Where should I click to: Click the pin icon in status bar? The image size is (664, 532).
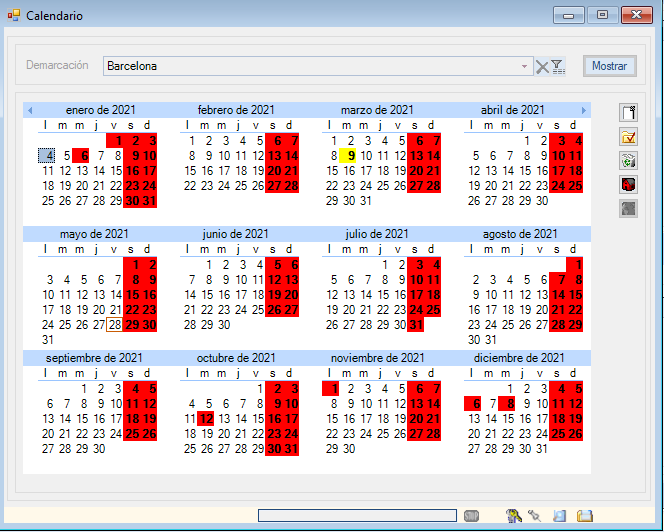coord(535,516)
